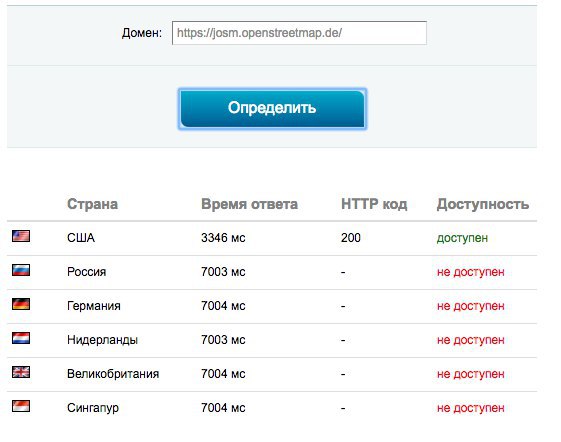Image resolution: width=561 pixels, height=442 pixels.
Task: Click the Singapore flag icon
Action: pos(21,406)
